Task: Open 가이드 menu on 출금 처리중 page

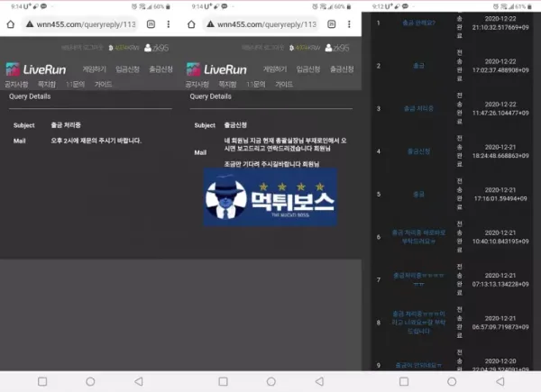Action: [103, 84]
